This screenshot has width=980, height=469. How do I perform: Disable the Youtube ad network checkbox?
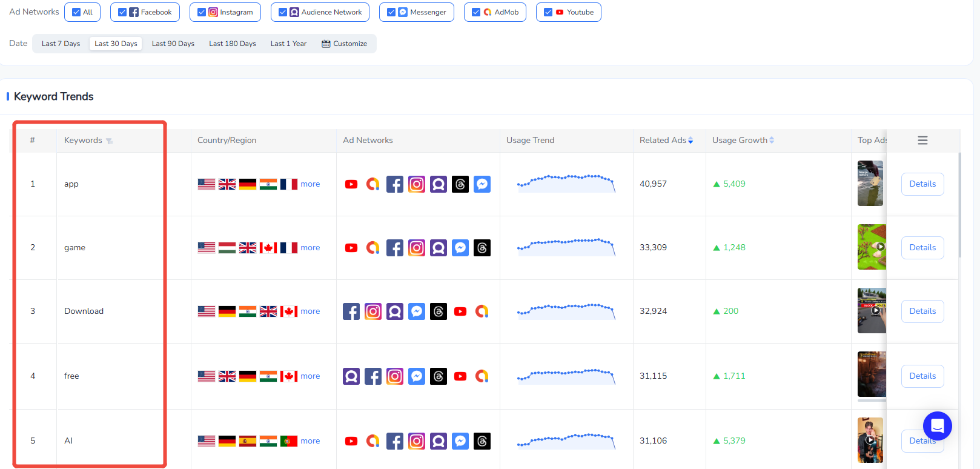(x=548, y=12)
